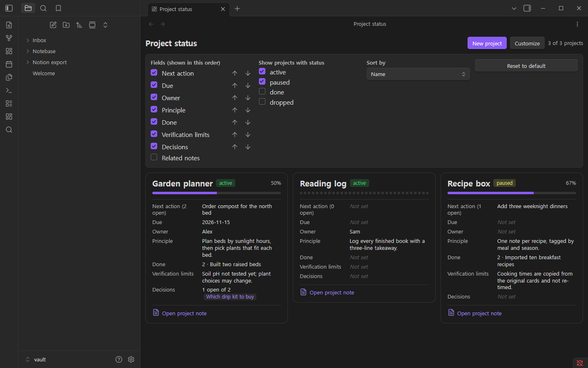Open daily note calendar icon in ribbon
This screenshot has width=588, height=368.
coord(9,64)
